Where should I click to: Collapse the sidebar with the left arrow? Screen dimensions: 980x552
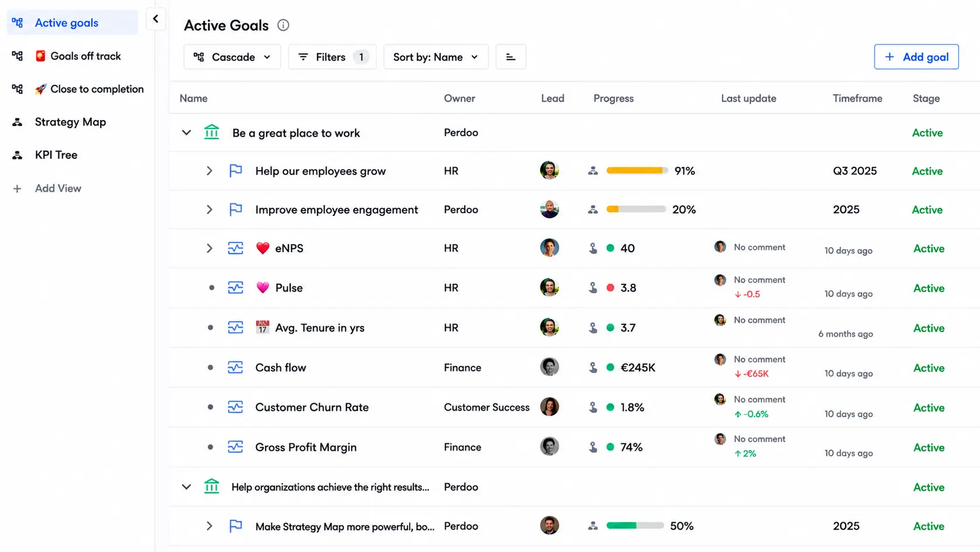(x=155, y=19)
